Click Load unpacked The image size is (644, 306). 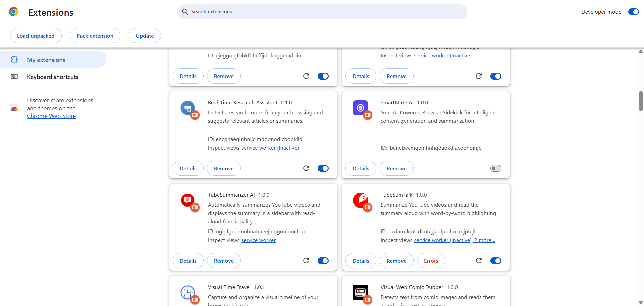(x=36, y=36)
